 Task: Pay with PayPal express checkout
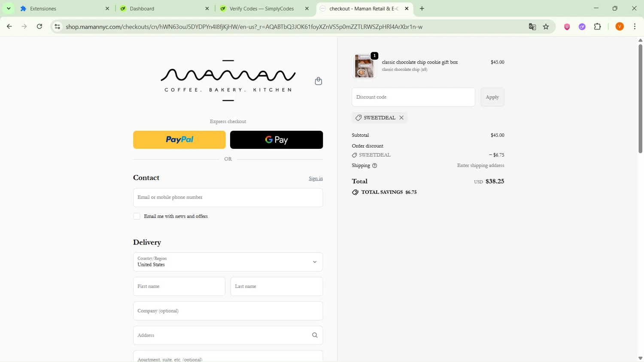179,140
